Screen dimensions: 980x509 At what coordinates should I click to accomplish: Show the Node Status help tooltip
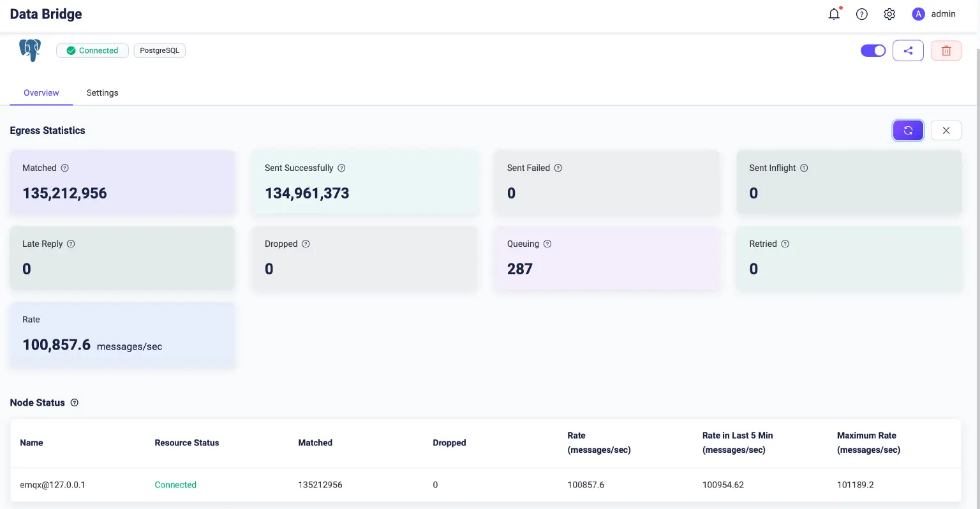(75, 402)
